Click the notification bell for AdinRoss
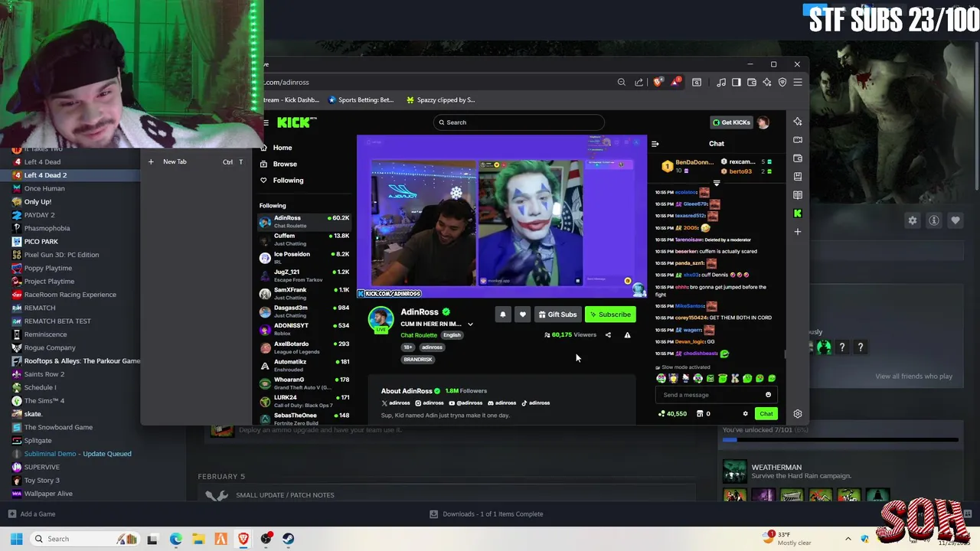Screen dimensions: 980x551 (502, 315)
